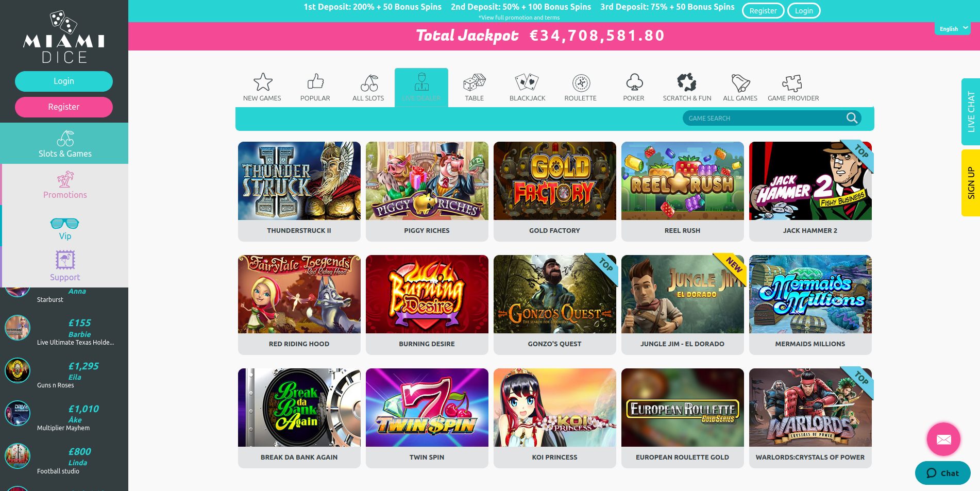The height and width of the screenshot is (491, 980).
Task: Focus the Game Search field
Action: pos(765,118)
